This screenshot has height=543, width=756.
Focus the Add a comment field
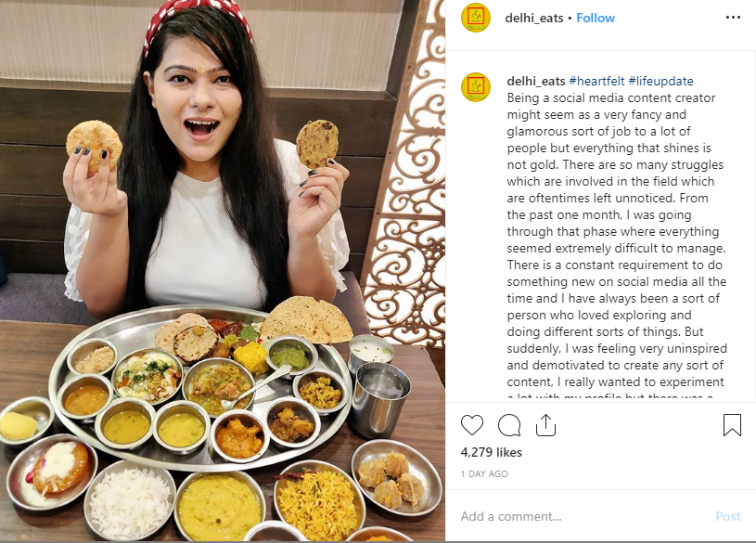583,516
